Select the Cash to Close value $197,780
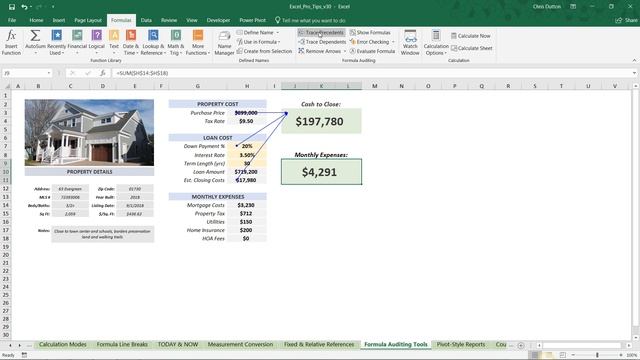Screen dimensions: 640x360 (321, 121)
